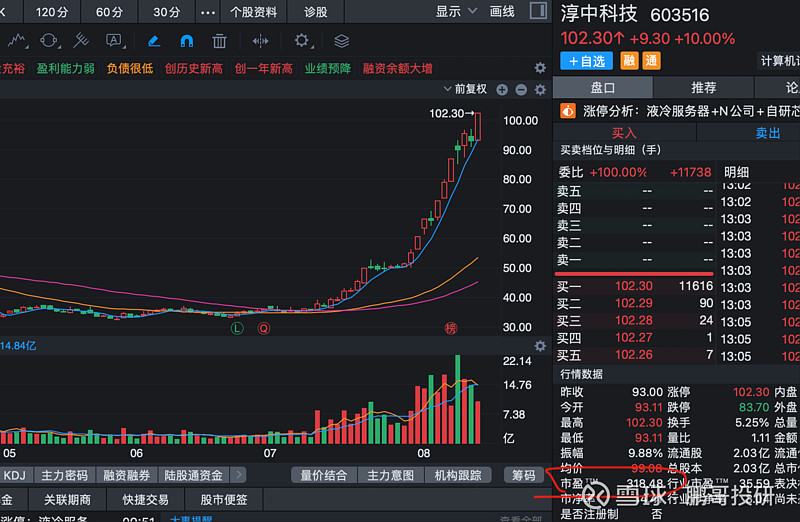Open more time periods via ellipsis

click(208, 12)
